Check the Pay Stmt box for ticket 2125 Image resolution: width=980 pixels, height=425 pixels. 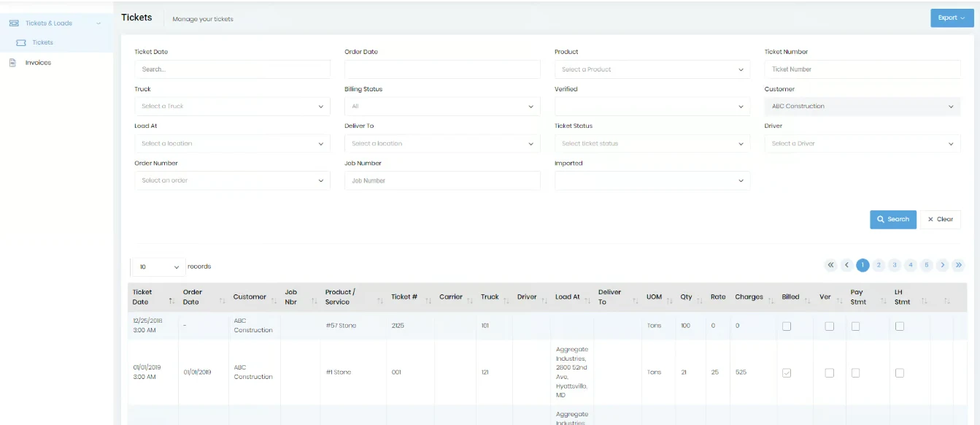click(x=855, y=326)
